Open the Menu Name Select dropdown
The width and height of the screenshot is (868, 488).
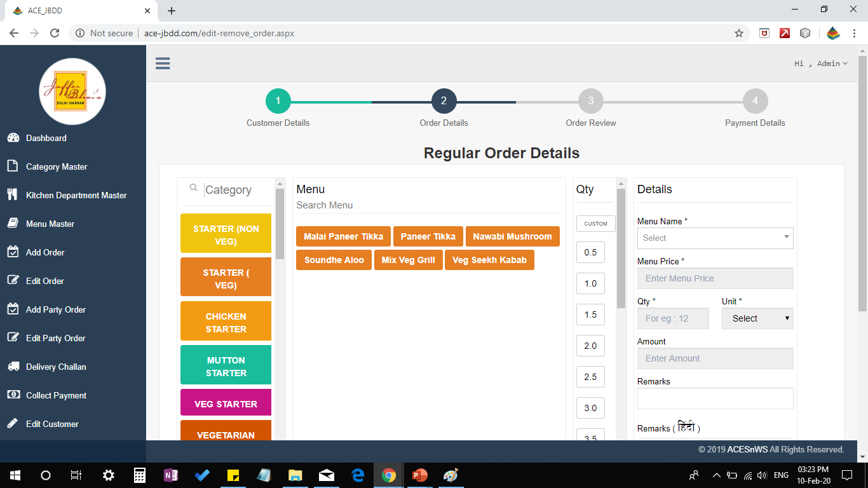[x=715, y=238]
